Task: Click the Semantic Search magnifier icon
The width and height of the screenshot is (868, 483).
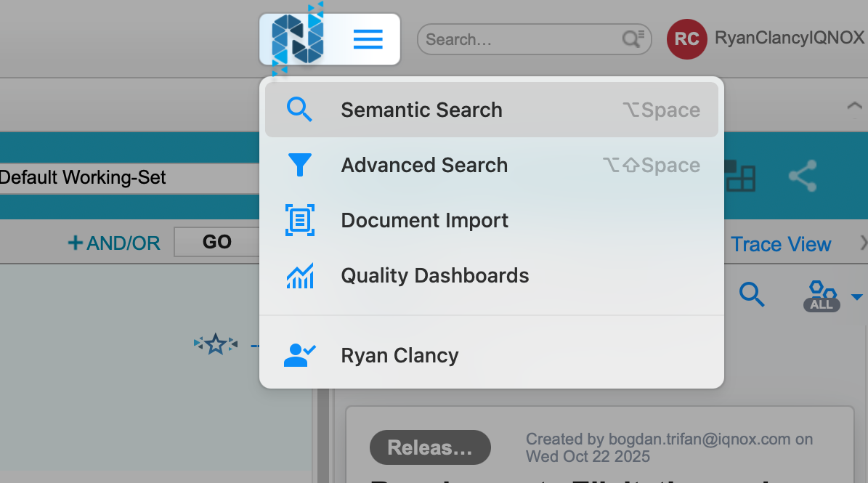Action: (299, 110)
